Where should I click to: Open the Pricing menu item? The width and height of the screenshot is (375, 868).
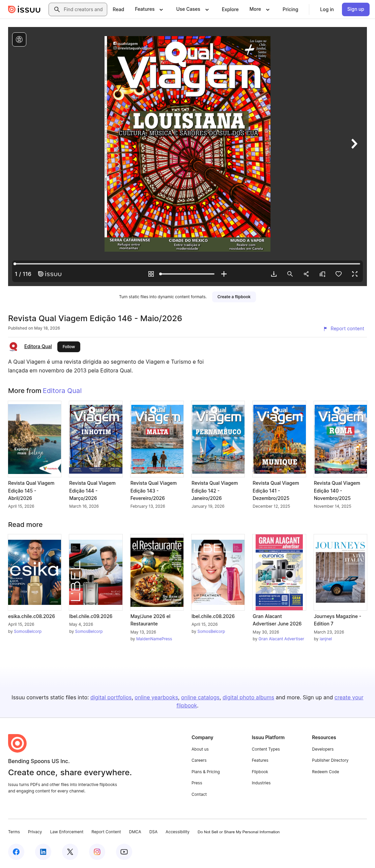pos(290,9)
